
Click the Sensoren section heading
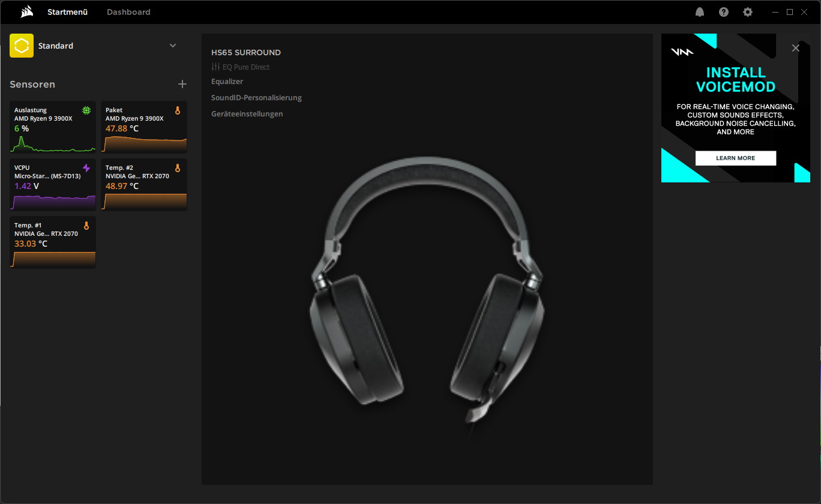(32, 85)
